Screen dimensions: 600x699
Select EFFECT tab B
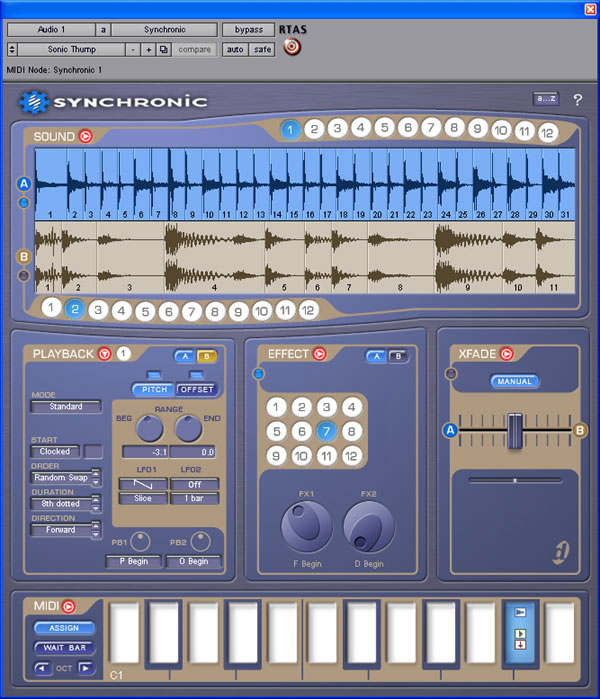pos(399,356)
